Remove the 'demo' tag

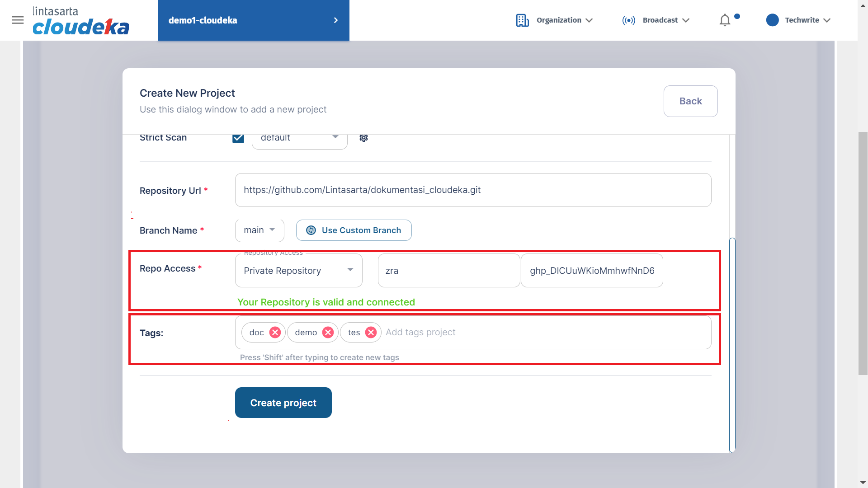pyautogui.click(x=328, y=333)
